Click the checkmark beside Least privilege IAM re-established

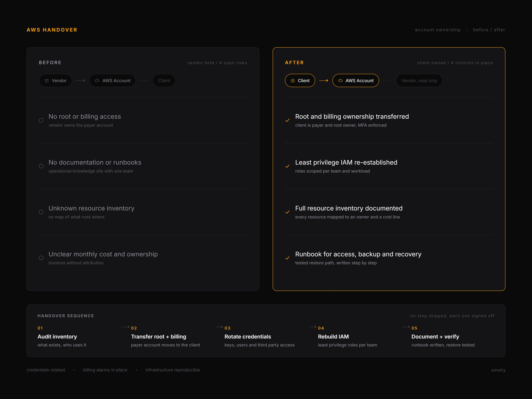[x=287, y=166]
